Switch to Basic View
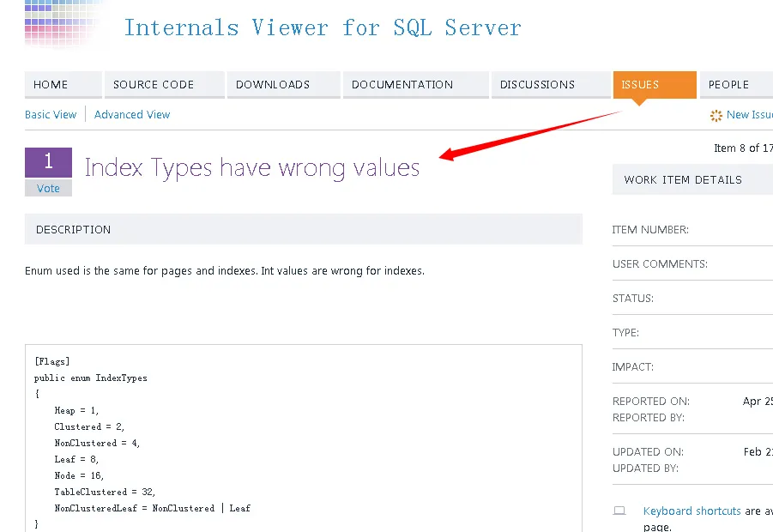773x532 pixels. (x=51, y=115)
